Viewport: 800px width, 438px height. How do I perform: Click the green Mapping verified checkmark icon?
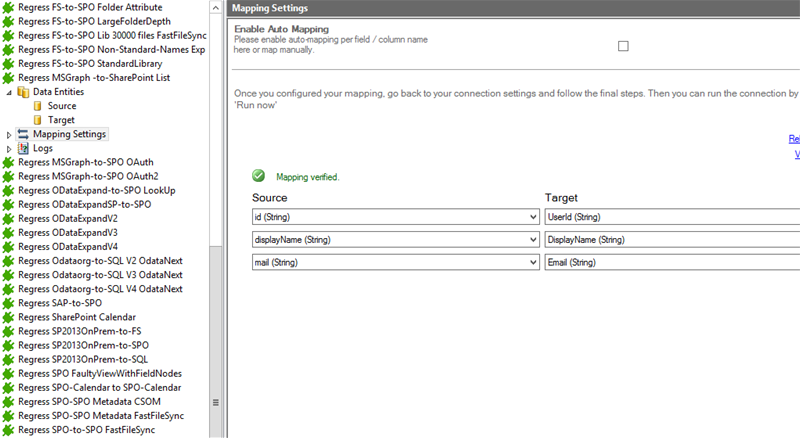[259, 176]
